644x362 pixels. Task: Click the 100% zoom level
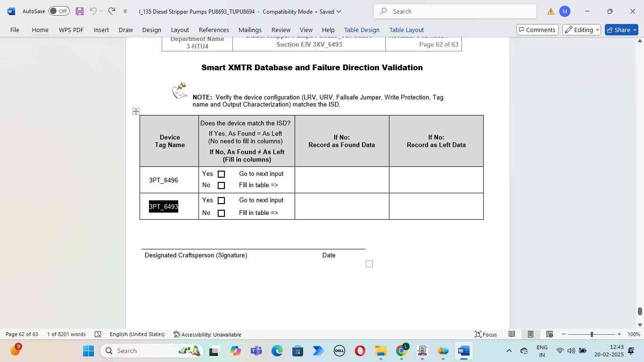634,334
